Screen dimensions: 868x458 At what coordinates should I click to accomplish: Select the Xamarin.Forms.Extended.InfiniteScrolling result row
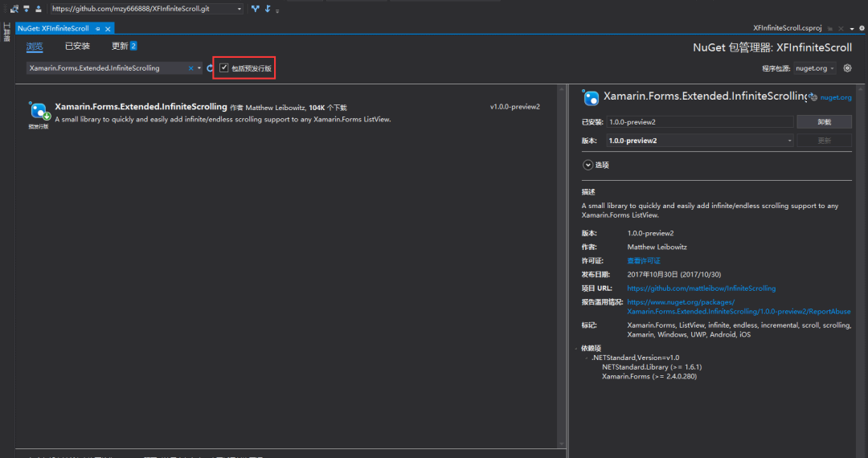tap(285, 112)
